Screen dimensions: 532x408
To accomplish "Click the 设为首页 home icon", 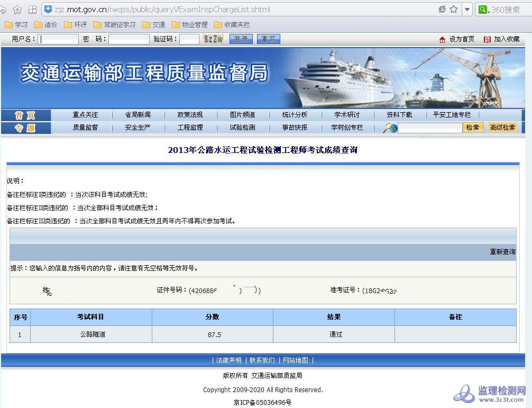I will [x=442, y=39].
